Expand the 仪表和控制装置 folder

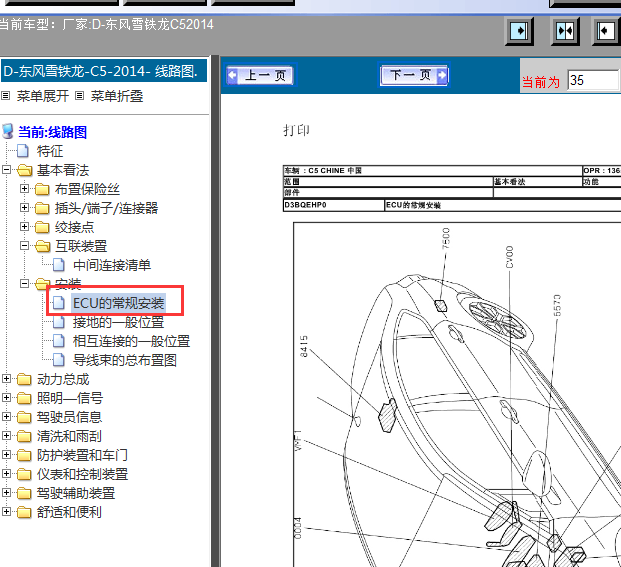point(6,473)
